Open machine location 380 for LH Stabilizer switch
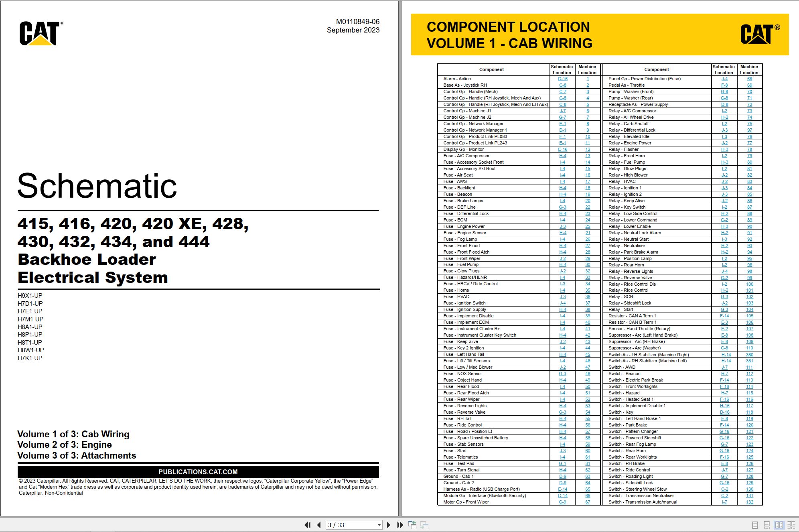The image size is (799, 532). [x=750, y=355]
